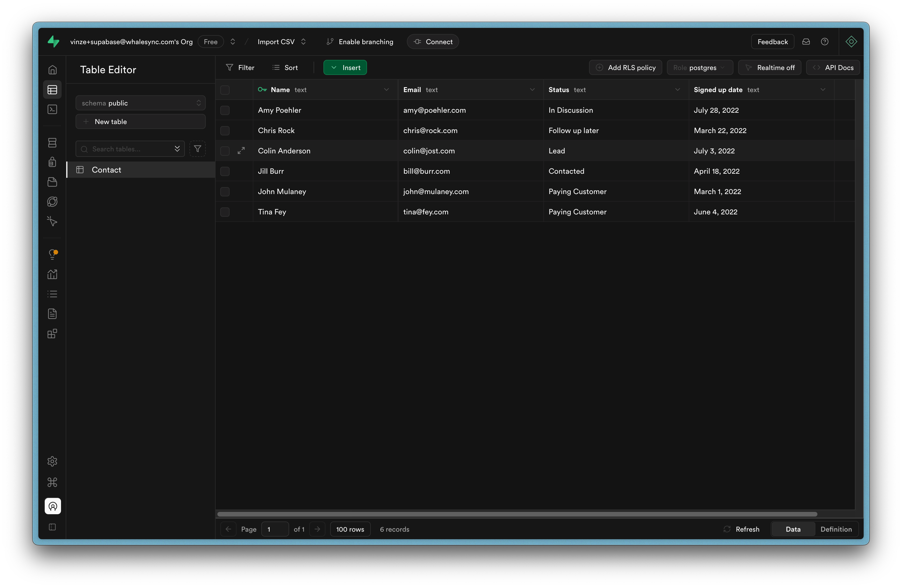Select the Contact table in list

click(x=141, y=170)
